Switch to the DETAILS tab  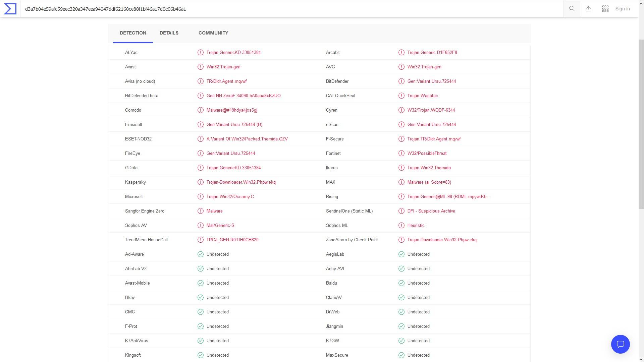[x=169, y=33]
